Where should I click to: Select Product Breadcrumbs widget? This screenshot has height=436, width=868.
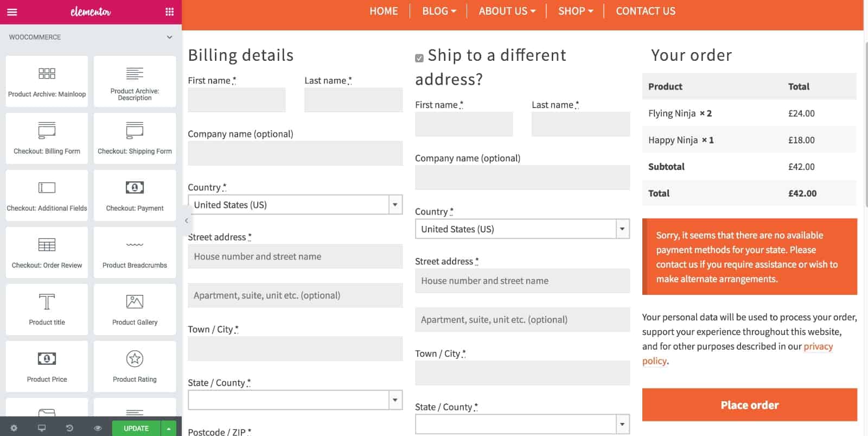135,252
